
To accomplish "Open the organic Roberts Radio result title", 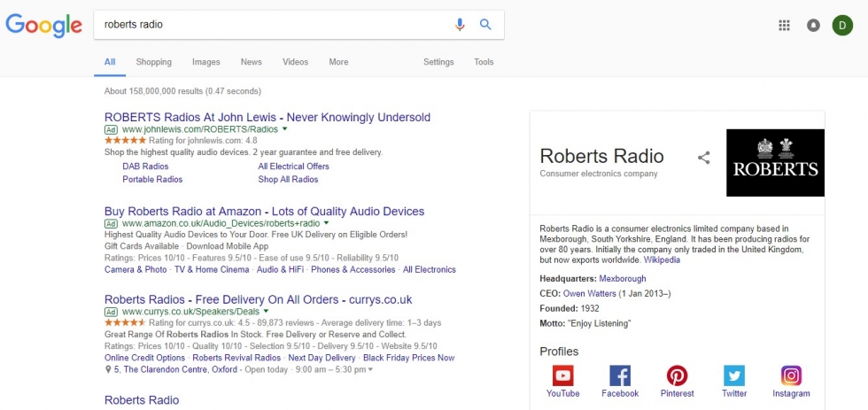I will [142, 400].
